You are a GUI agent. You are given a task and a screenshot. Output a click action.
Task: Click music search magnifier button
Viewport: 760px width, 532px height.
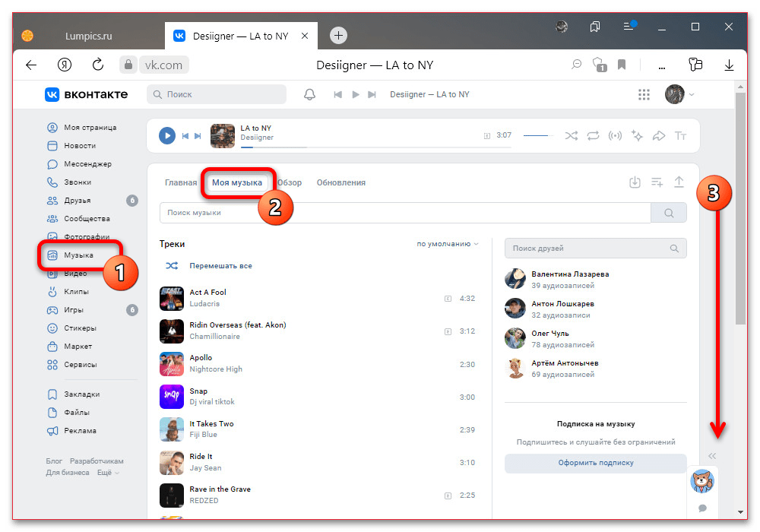tap(669, 213)
